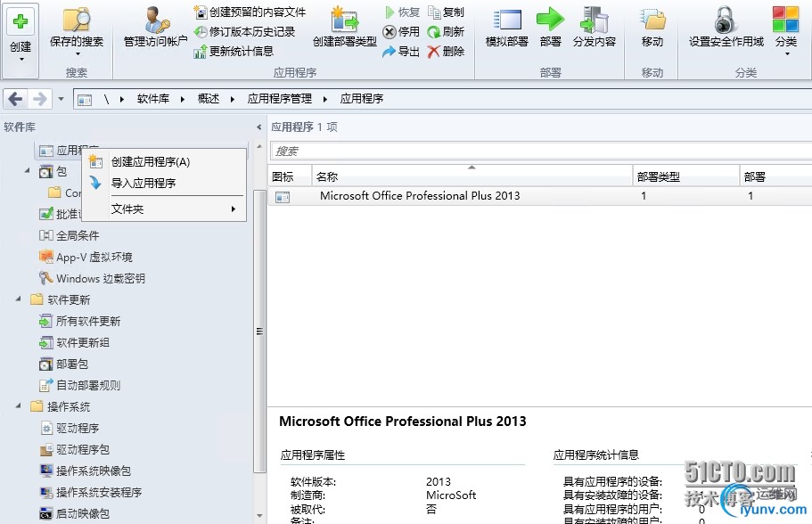Collapse the 包 tree node
The height and width of the screenshot is (524, 812).
(x=27, y=170)
